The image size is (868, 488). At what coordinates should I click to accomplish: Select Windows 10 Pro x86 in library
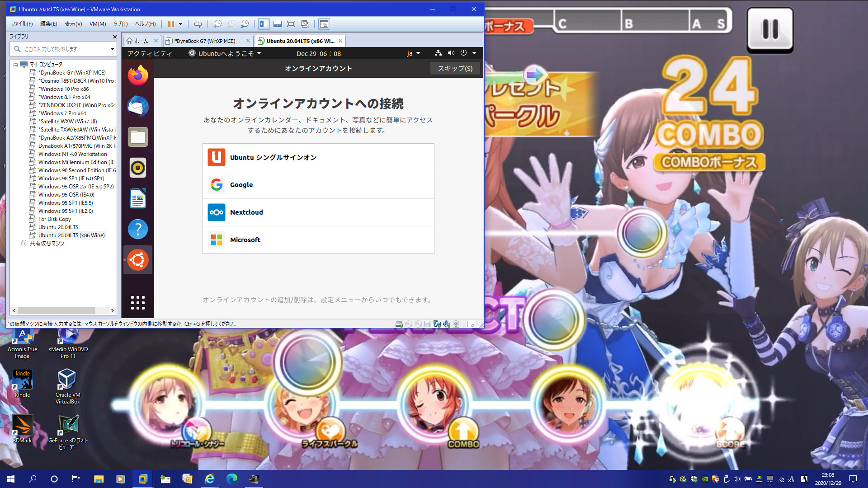coord(63,89)
